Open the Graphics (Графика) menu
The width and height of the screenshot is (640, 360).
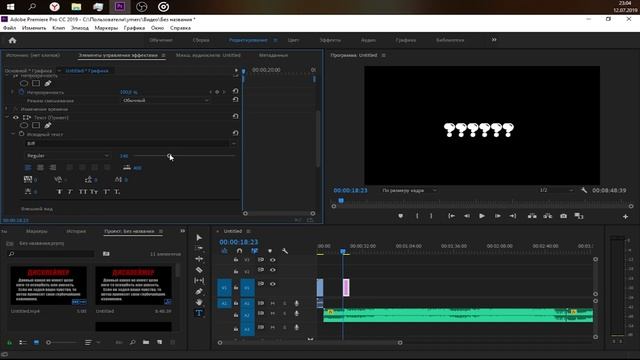134,28
